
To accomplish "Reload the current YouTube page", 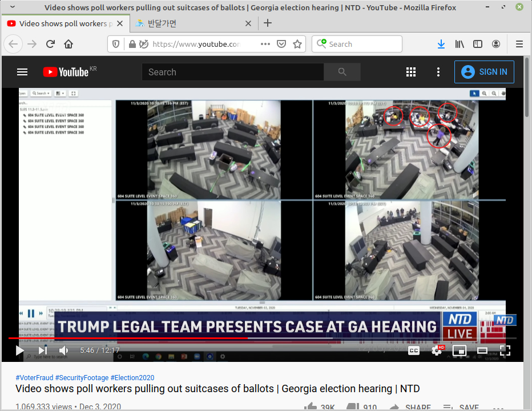I will click(x=50, y=44).
